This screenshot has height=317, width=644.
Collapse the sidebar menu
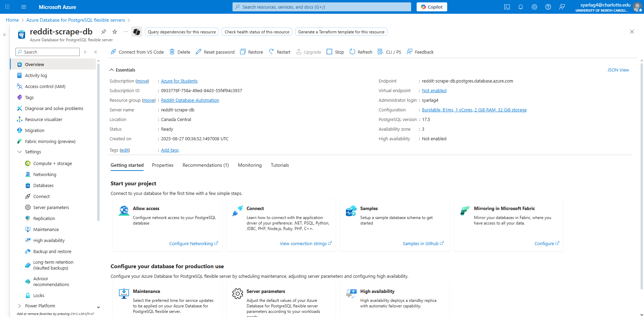pos(95,52)
